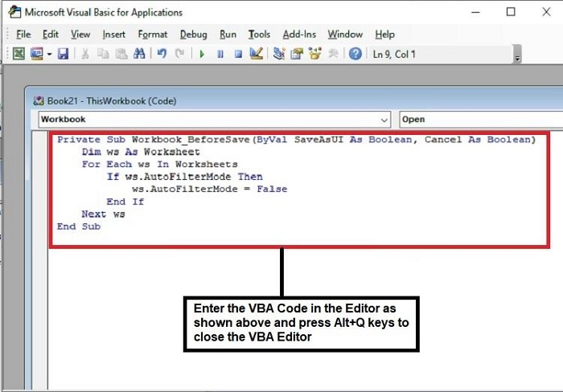Open Visual Basic Help question mark icon

click(x=355, y=54)
